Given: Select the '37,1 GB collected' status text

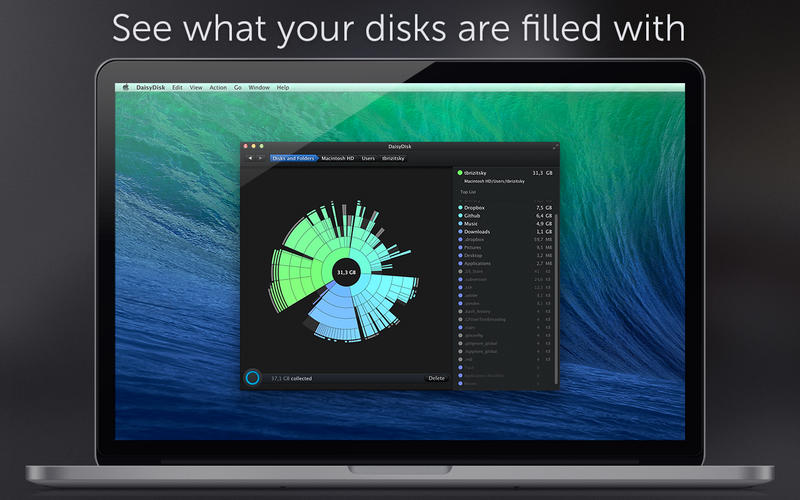Looking at the screenshot, I should coord(291,379).
